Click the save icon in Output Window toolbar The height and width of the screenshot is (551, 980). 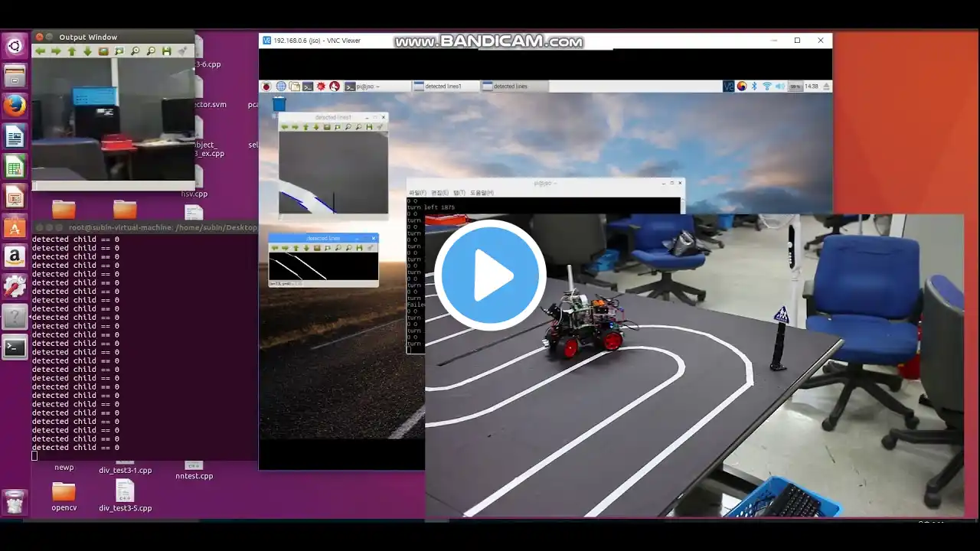pyautogui.click(x=166, y=51)
